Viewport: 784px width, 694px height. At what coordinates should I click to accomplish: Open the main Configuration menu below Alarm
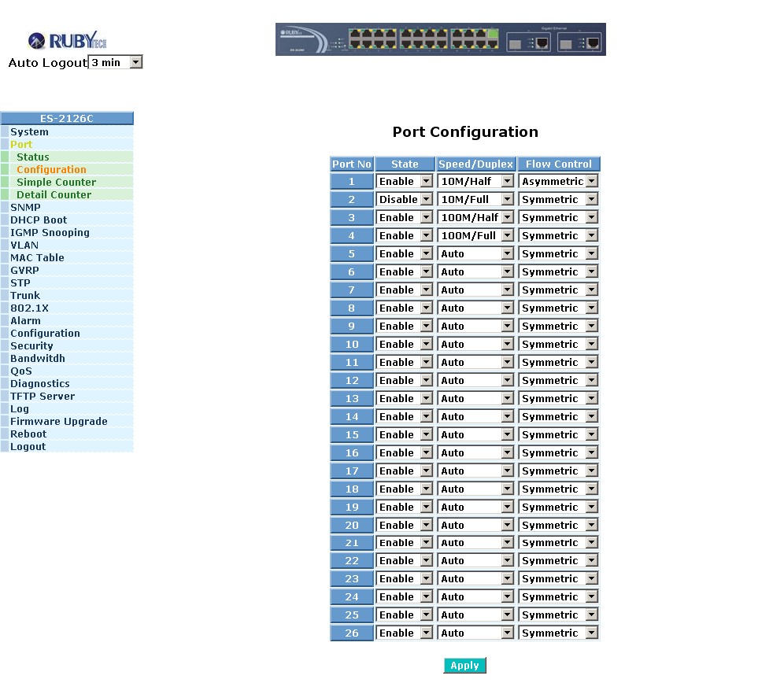pos(45,334)
